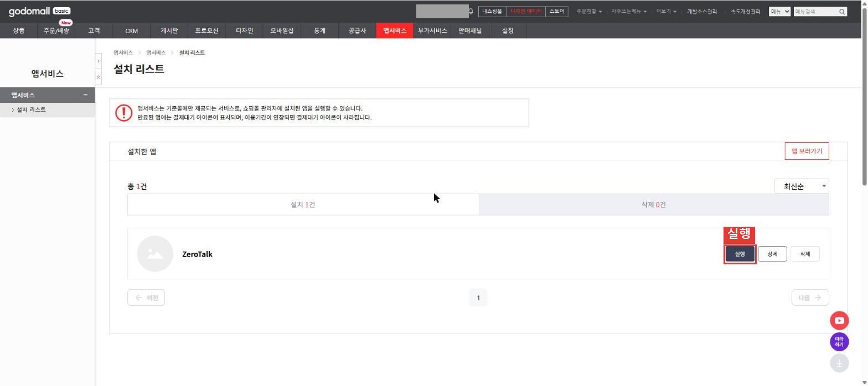Open the 주문/배송 main menu
Image resolution: width=868 pixels, height=386 pixels.
[x=56, y=31]
